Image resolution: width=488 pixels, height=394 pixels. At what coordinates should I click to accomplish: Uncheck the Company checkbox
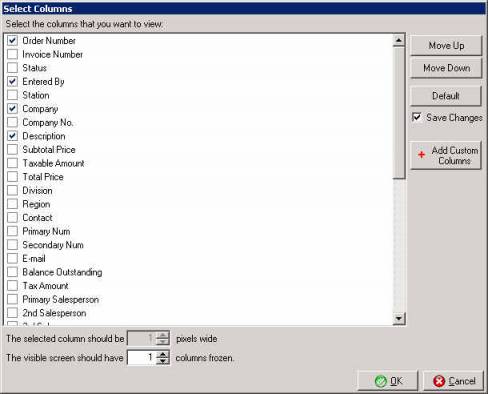pyautogui.click(x=12, y=109)
